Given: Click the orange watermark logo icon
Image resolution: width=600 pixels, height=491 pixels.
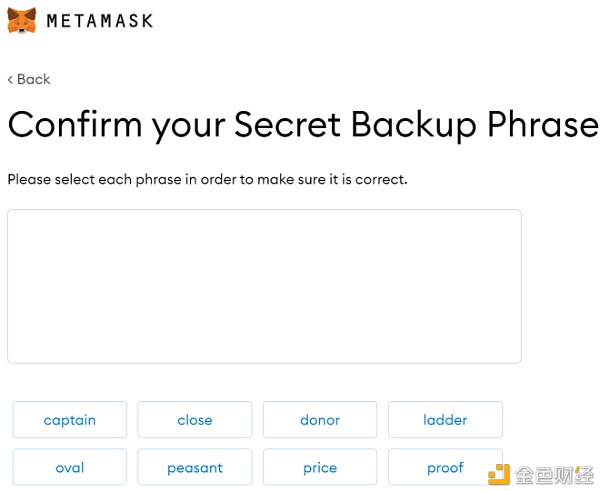Looking at the screenshot, I should tap(499, 472).
